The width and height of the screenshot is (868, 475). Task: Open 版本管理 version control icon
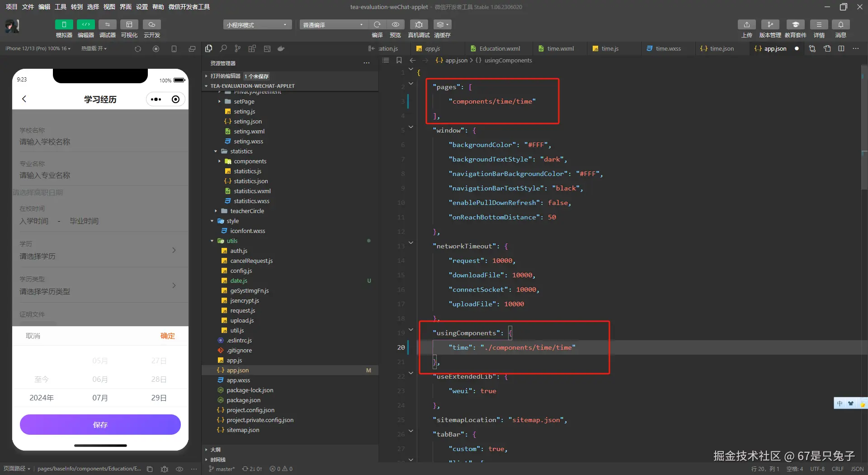770,24
